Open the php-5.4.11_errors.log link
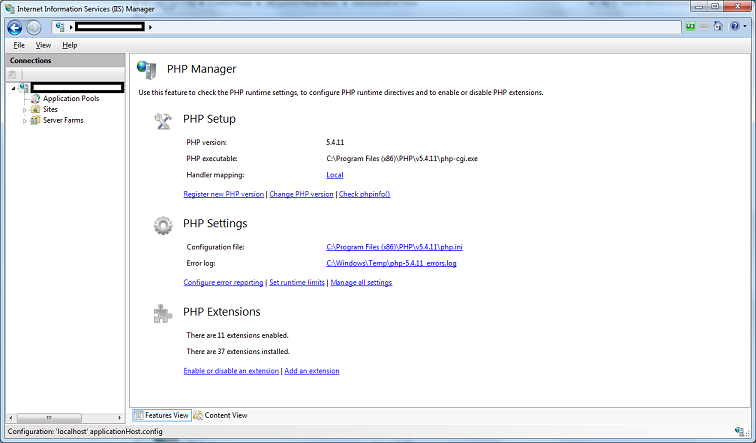This screenshot has height=443, width=756. 392,263
